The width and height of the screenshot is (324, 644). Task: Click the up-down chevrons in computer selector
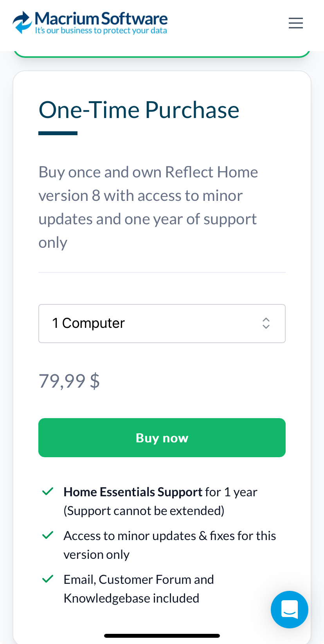point(266,323)
